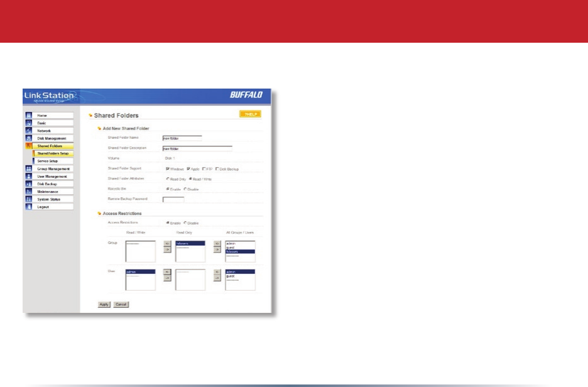Open the Service Setup submenu item
The height and width of the screenshot is (387, 588).
tap(53, 161)
